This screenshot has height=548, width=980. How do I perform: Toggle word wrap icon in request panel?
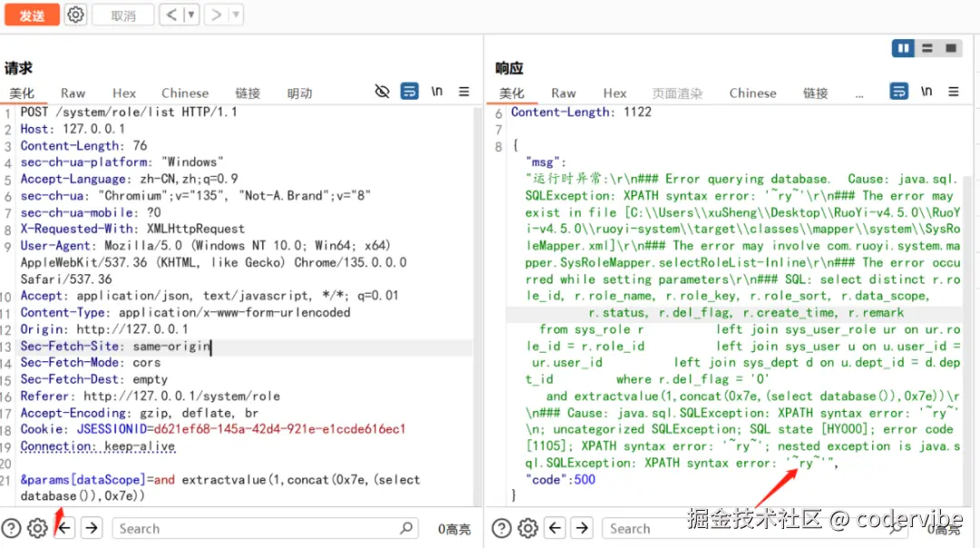[409, 92]
